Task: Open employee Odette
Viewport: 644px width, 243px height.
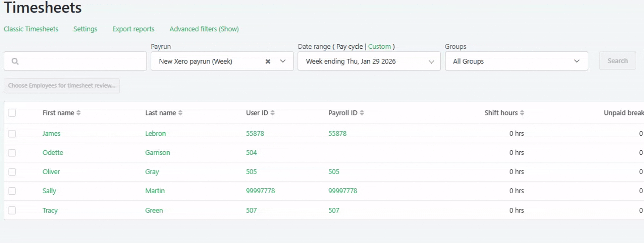Action: coord(53,153)
